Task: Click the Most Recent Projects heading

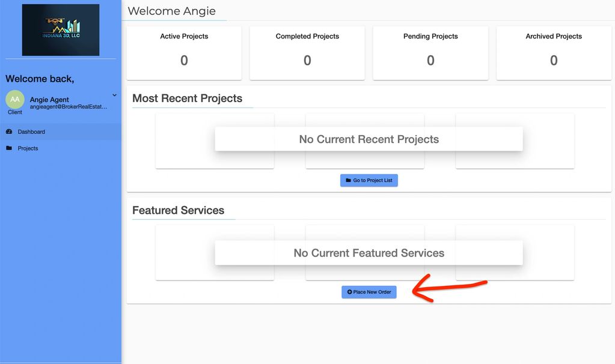Action: (187, 99)
